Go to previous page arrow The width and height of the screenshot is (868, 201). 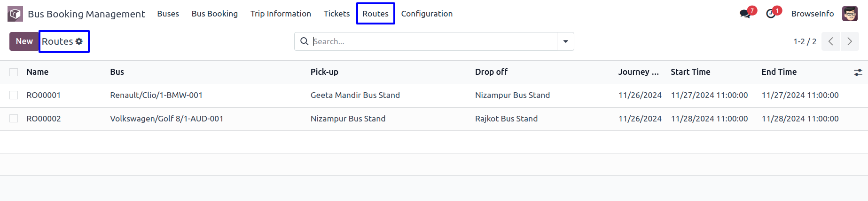pyautogui.click(x=830, y=41)
